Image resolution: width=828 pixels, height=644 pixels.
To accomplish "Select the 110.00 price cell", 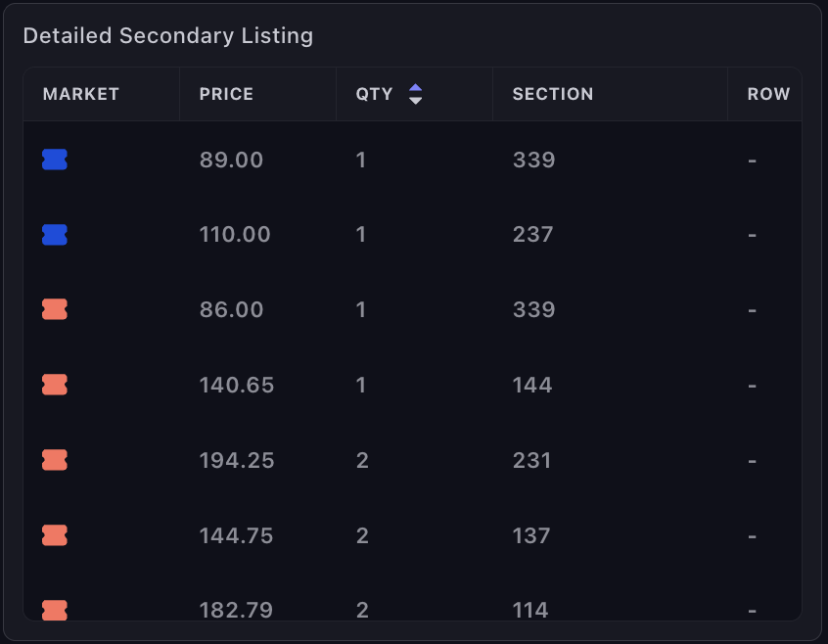I will (x=235, y=235).
